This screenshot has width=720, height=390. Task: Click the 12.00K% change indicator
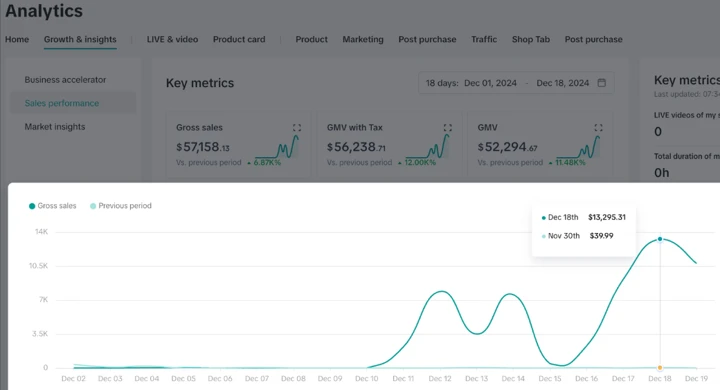pyautogui.click(x=417, y=163)
